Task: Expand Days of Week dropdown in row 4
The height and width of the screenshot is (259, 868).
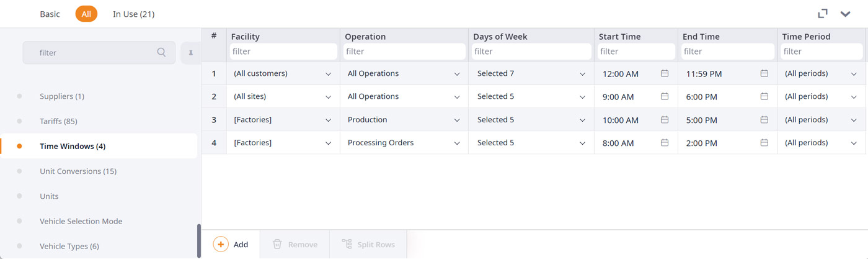Action: point(531,143)
